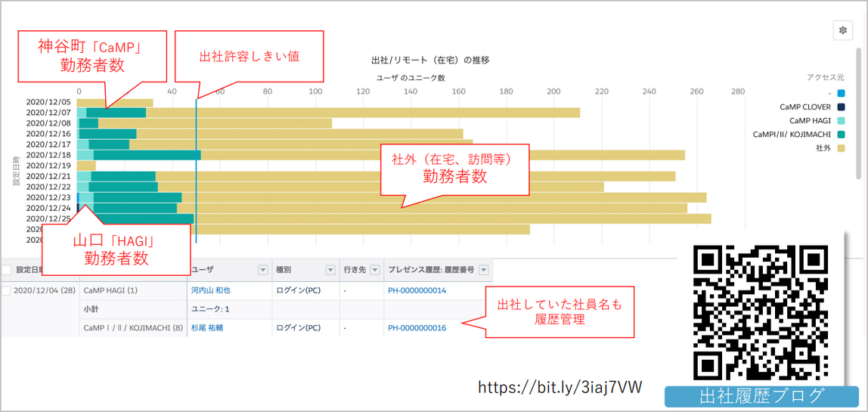The image size is (868, 412).
Task: Click the 社外 bar for 2020/12/16
Action: point(299,134)
